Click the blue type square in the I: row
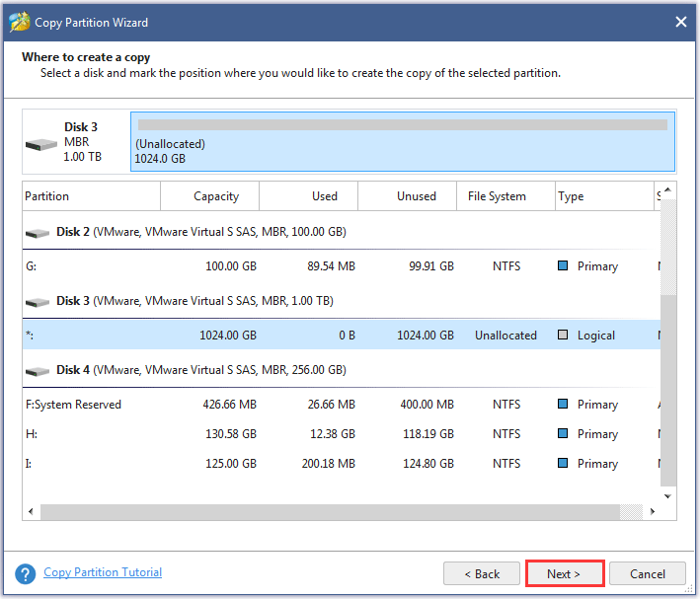The width and height of the screenshot is (700, 599). coord(563,463)
